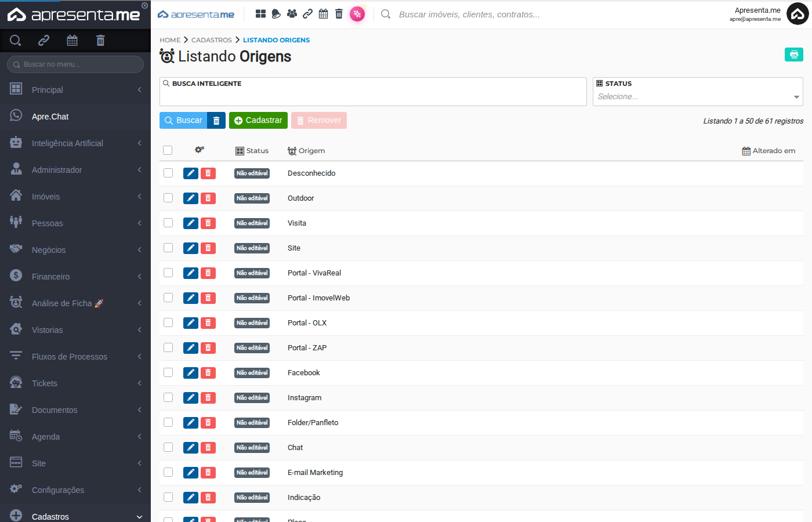
Task: Click the green print button
Action: point(794,54)
